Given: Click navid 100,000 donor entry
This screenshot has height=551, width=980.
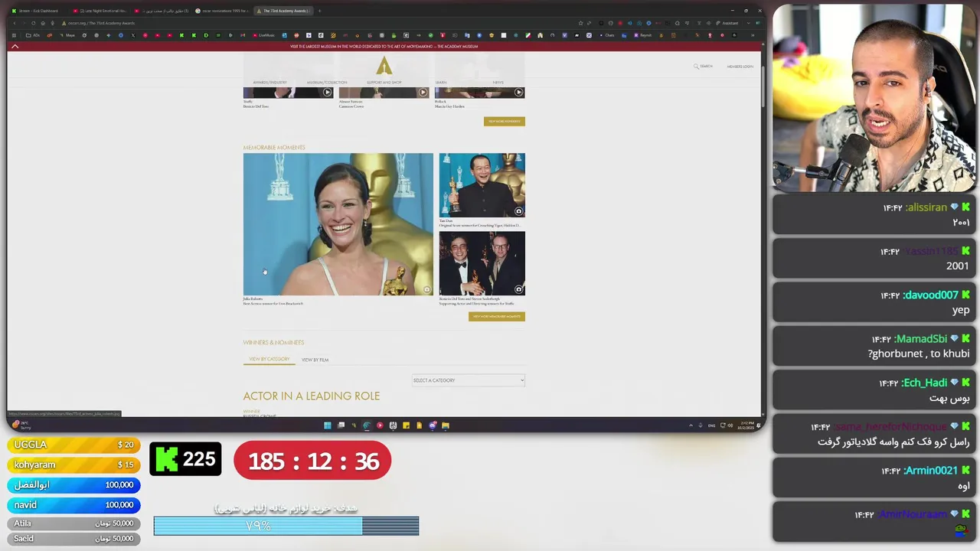Looking at the screenshot, I should [73, 505].
